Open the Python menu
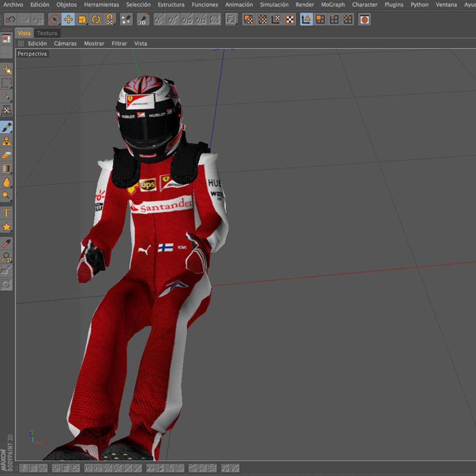Image resolution: width=476 pixels, height=476 pixels. coord(419,5)
